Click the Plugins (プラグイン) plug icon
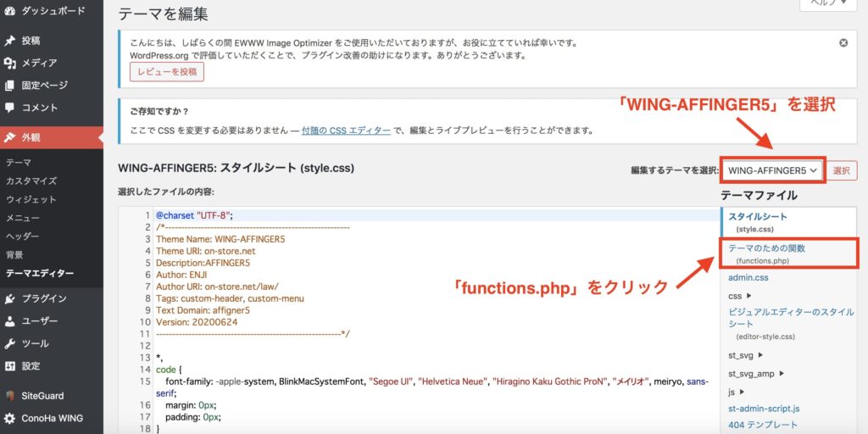Viewport: 868px width, 434px height. (9, 299)
